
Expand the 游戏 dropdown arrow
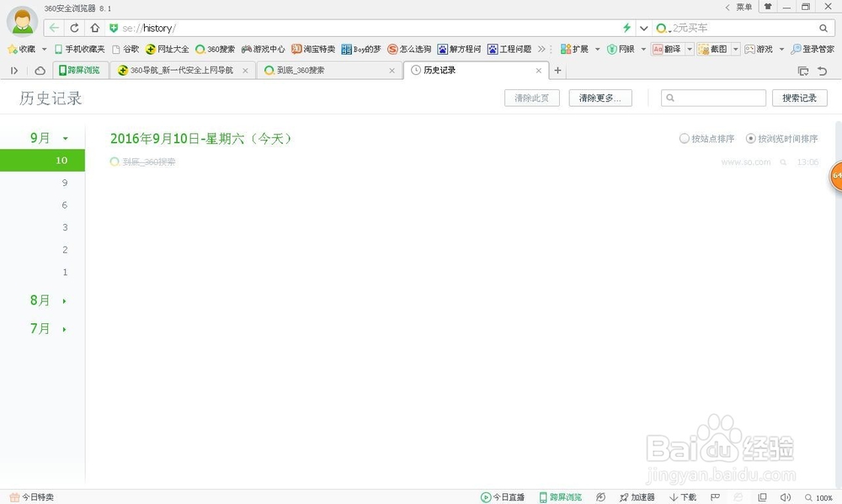pos(781,50)
